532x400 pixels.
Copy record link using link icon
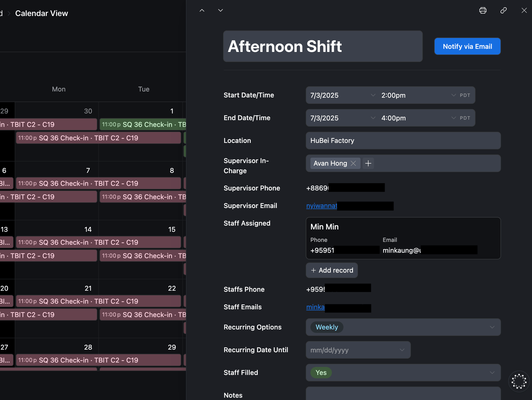coord(503,10)
